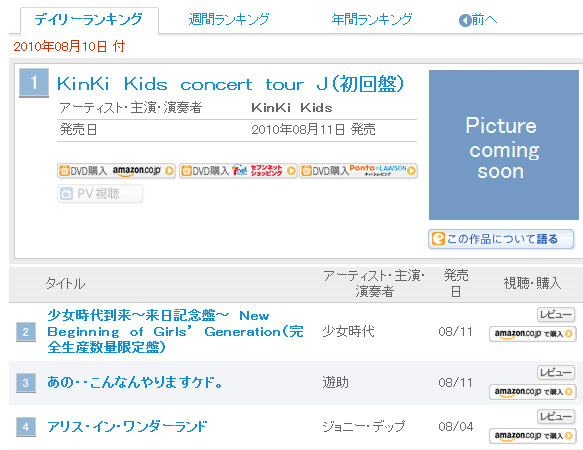Viewport: 583px width, 450px height.
Task: Open the KinKi Kids concert tour J title link
Action: coord(230,84)
